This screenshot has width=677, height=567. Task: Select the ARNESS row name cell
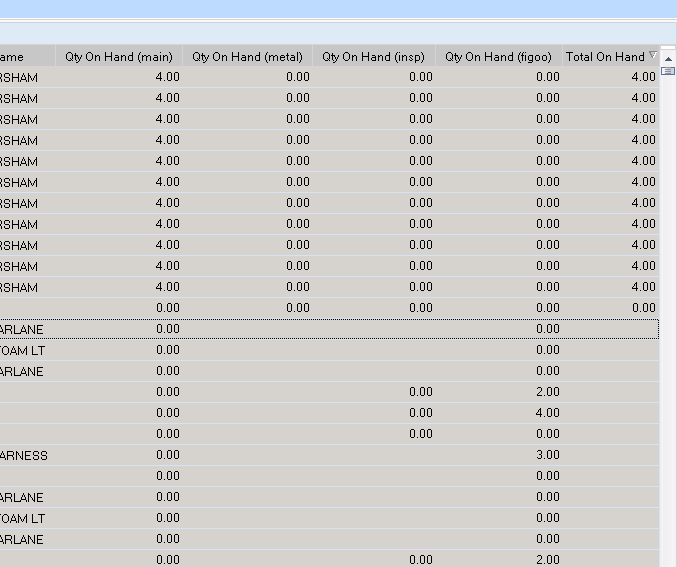[x=28, y=455]
